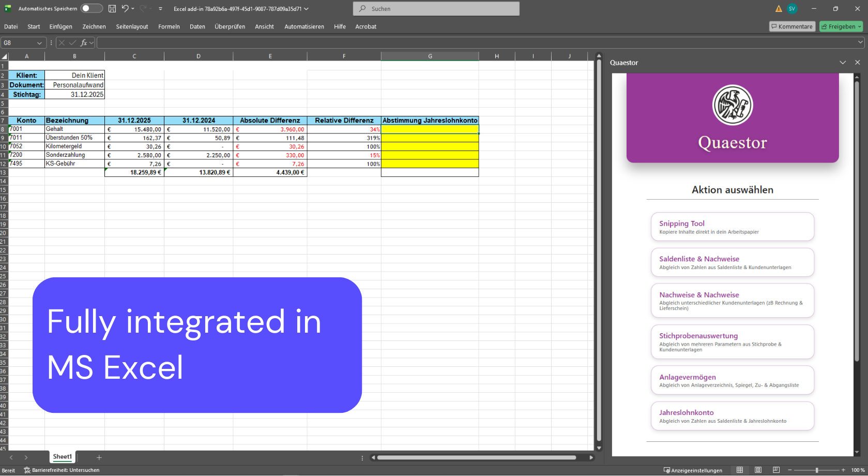
Task: Expand the file name dropdown in title bar
Action: pyautogui.click(x=307, y=9)
